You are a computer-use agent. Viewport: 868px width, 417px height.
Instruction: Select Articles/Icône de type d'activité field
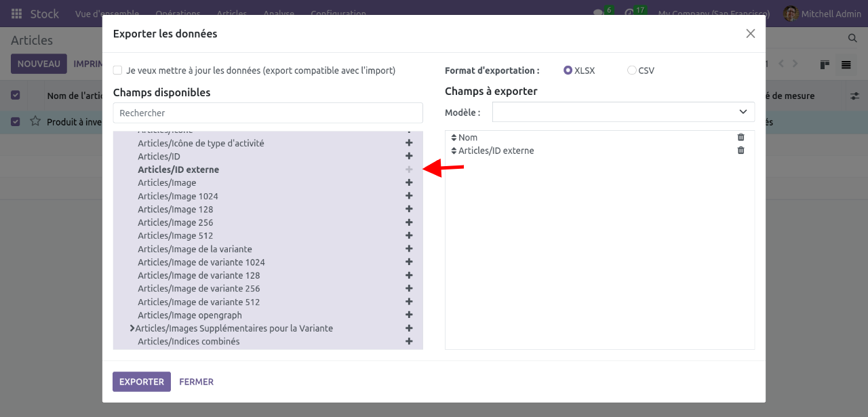(x=201, y=143)
